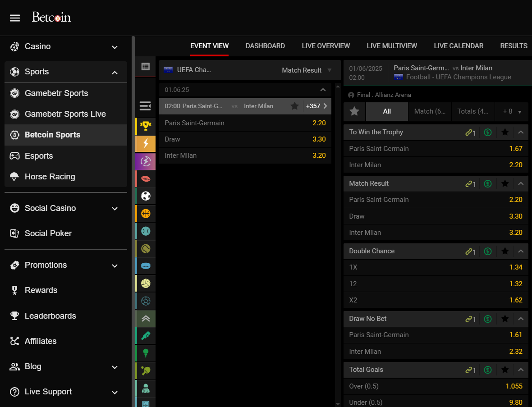Select the badminton shuttlecock icon

(146, 389)
